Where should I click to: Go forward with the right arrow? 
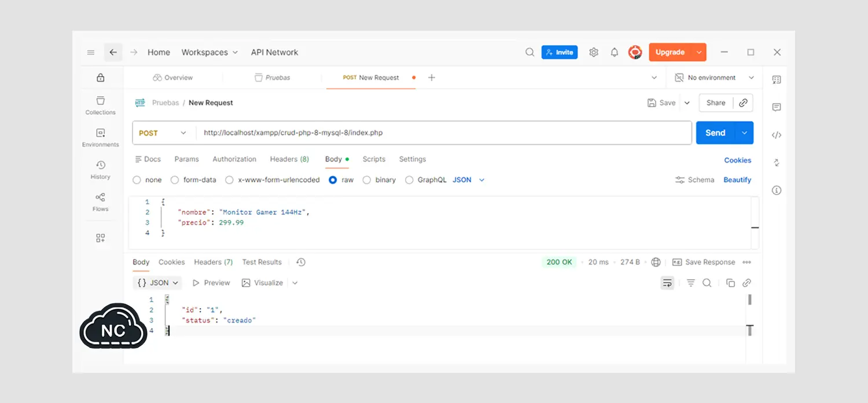tap(134, 52)
